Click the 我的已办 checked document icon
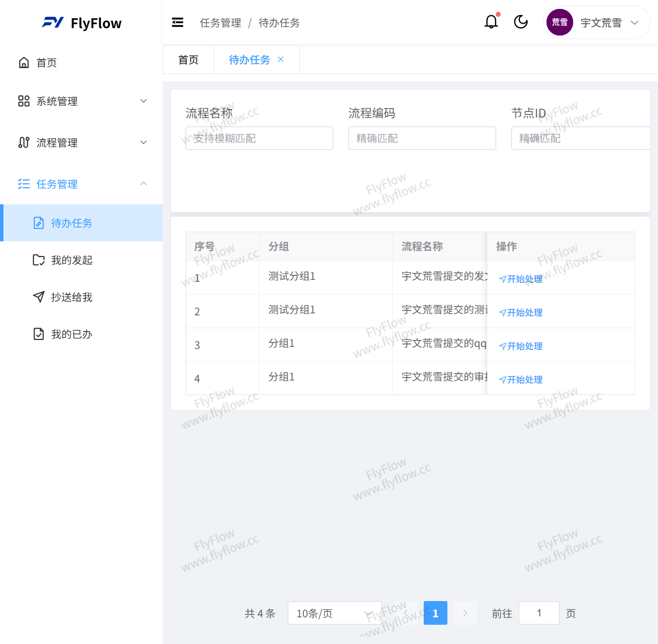Image resolution: width=658 pixels, height=644 pixels. [38, 334]
